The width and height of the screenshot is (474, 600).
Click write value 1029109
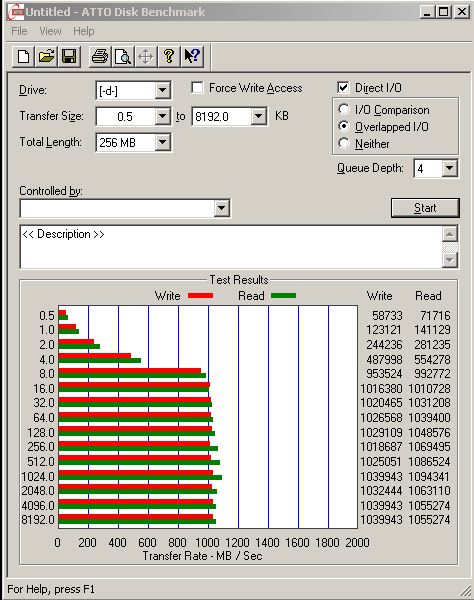(x=381, y=433)
